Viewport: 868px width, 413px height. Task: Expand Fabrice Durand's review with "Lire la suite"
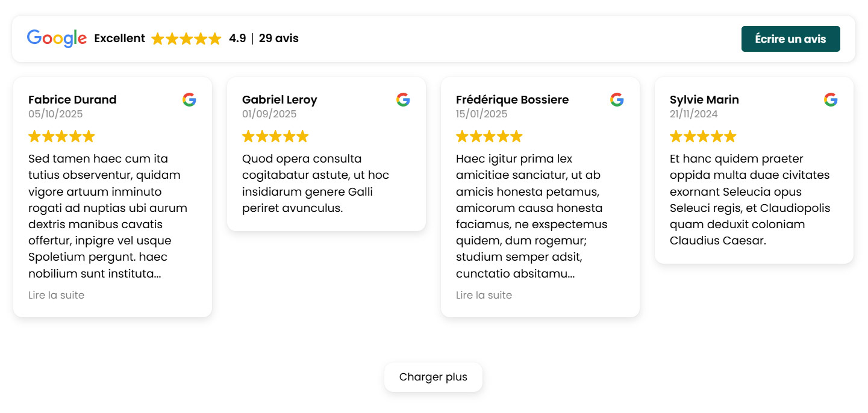click(56, 295)
